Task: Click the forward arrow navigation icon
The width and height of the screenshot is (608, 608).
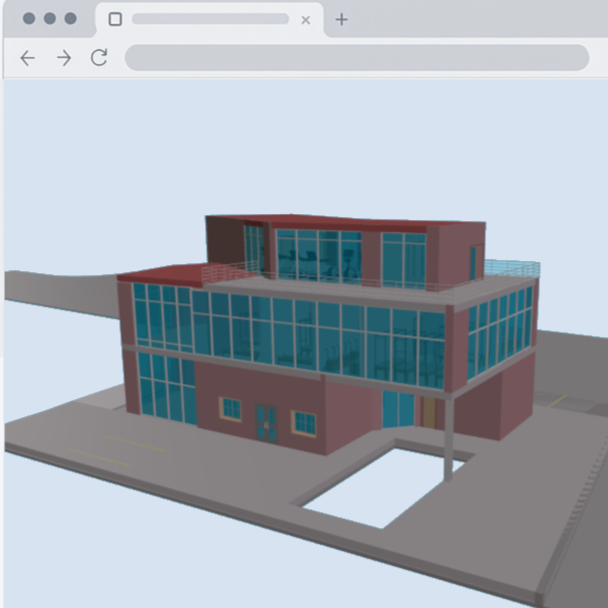Action: 63,58
